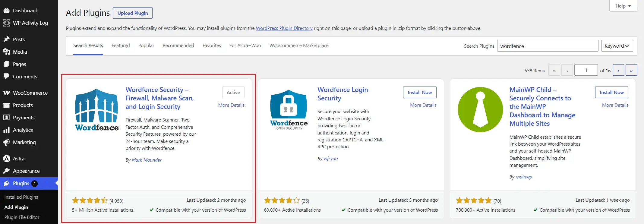Click the WooCommerce logo icon
This screenshot has height=224, width=644.
coord(6,93)
